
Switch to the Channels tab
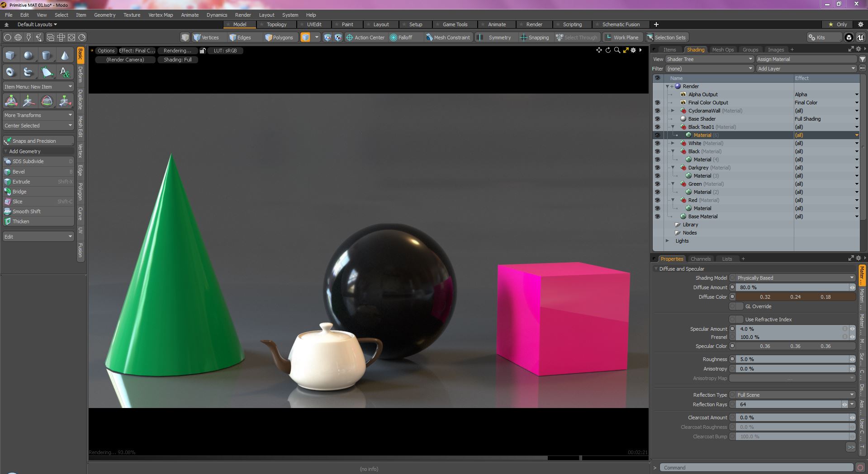click(701, 259)
